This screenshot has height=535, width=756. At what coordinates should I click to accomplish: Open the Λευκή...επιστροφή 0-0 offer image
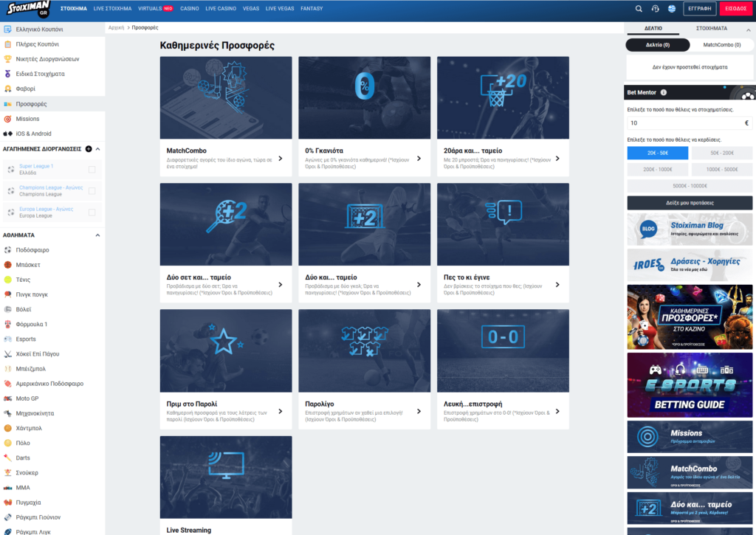[x=503, y=351]
